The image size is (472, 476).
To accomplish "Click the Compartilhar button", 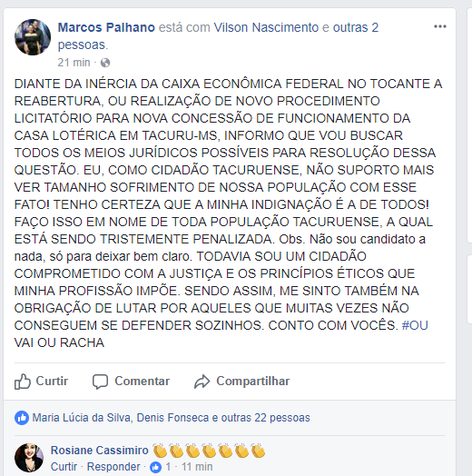I will click(x=241, y=382).
